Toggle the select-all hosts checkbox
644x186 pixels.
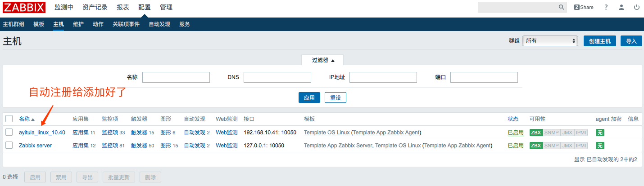(x=9, y=119)
